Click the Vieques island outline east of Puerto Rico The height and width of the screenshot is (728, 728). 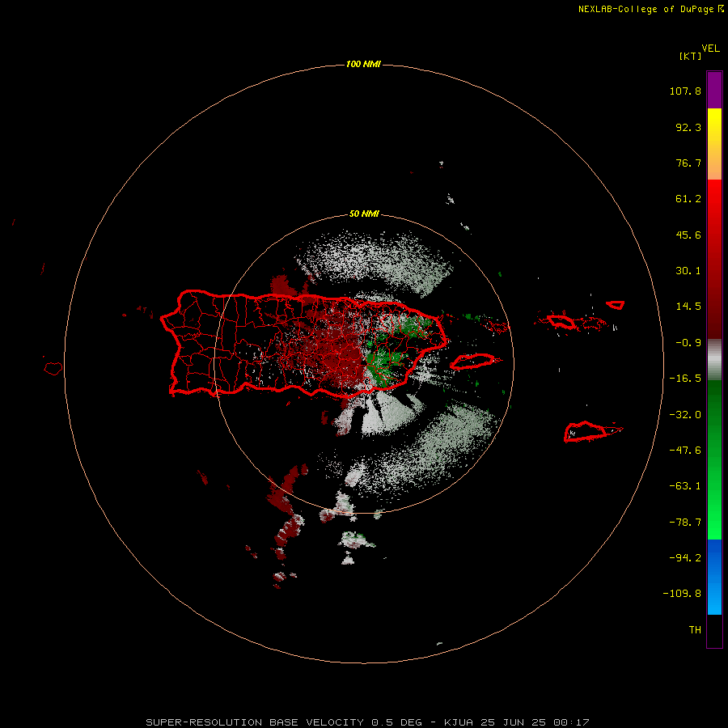coord(472,362)
